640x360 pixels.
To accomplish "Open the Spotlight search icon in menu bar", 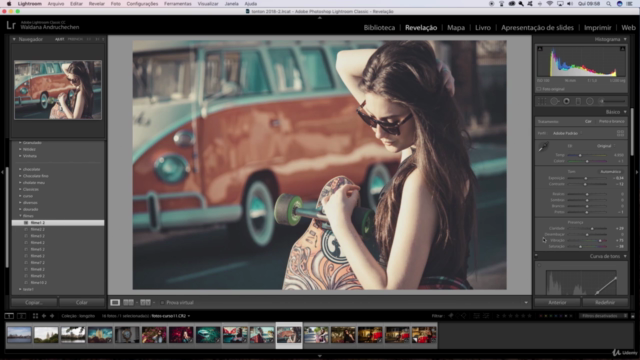I will coord(608,4).
